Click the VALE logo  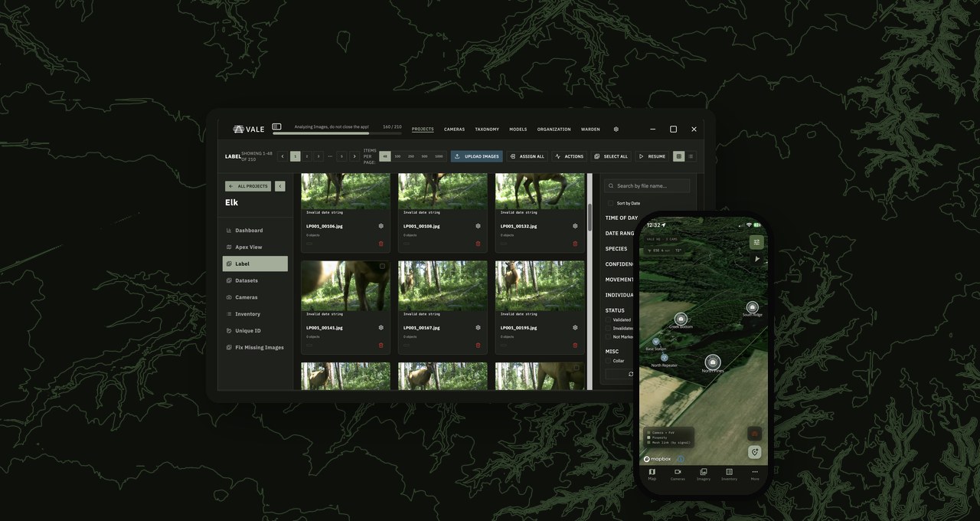pyautogui.click(x=249, y=129)
